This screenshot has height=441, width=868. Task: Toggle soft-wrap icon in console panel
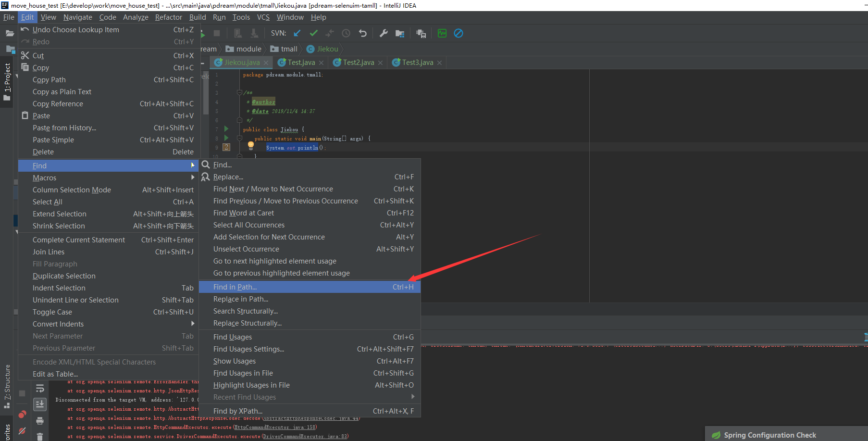40,388
